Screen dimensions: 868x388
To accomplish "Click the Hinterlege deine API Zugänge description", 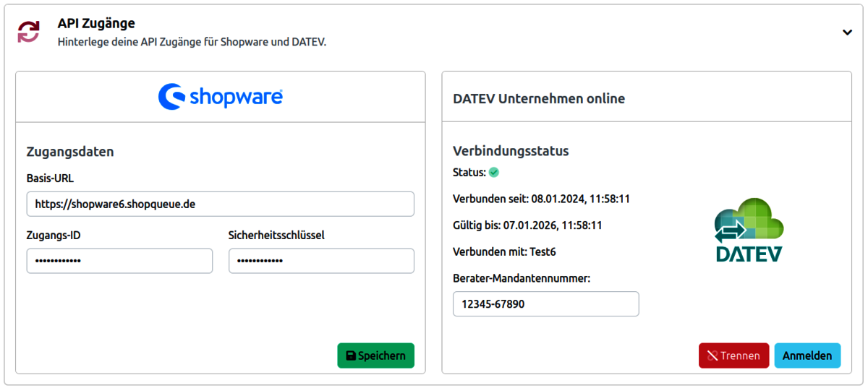I will click(192, 42).
